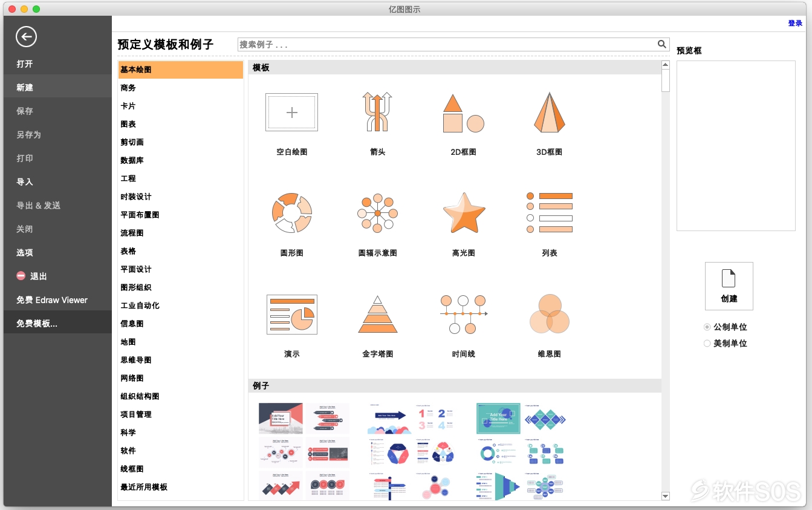The height and width of the screenshot is (510, 812).
Task: Select the 表格 forms category
Action: click(x=181, y=251)
